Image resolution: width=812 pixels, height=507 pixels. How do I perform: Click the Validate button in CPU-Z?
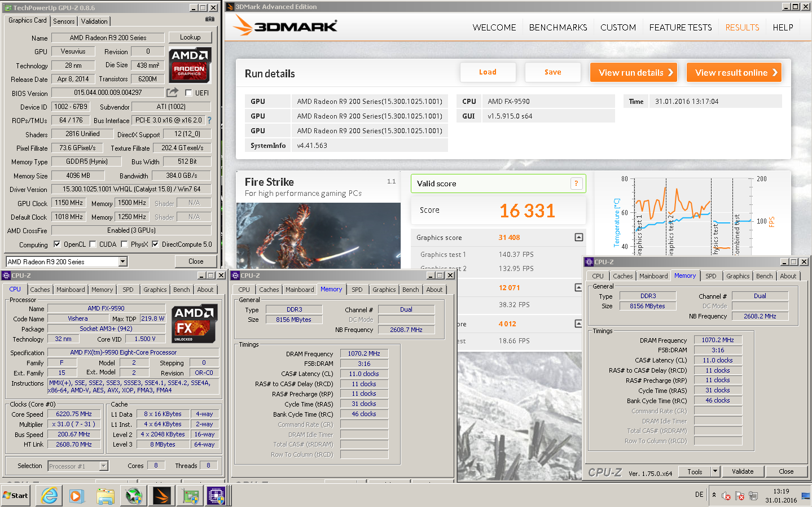pos(743,471)
